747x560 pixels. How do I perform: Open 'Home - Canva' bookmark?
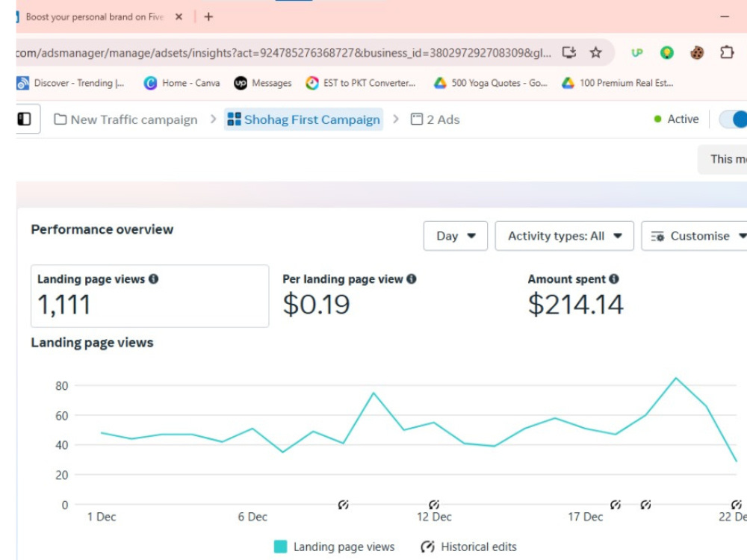[182, 83]
